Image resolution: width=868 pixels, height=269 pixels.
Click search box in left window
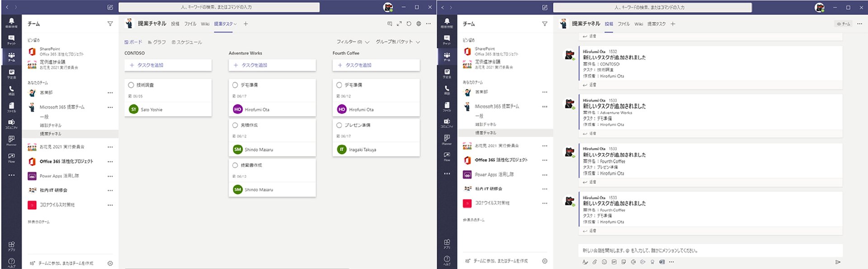[x=219, y=7]
